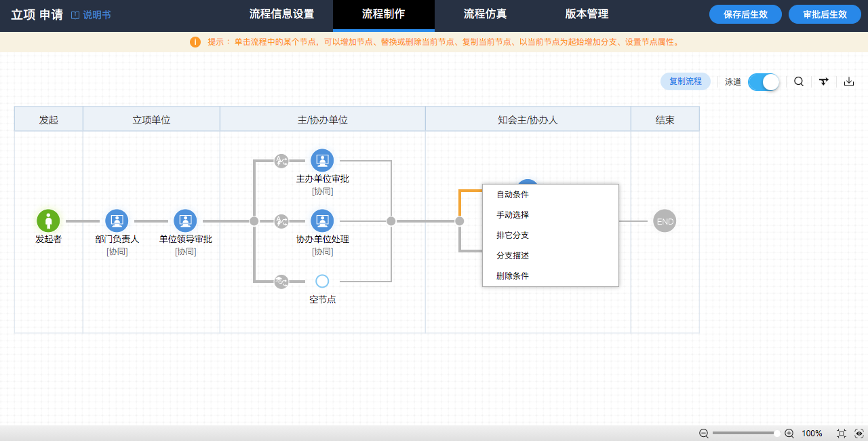The width and height of the screenshot is (868, 441).
Task: Click the 空节点 empty circle node
Action: coord(322,281)
